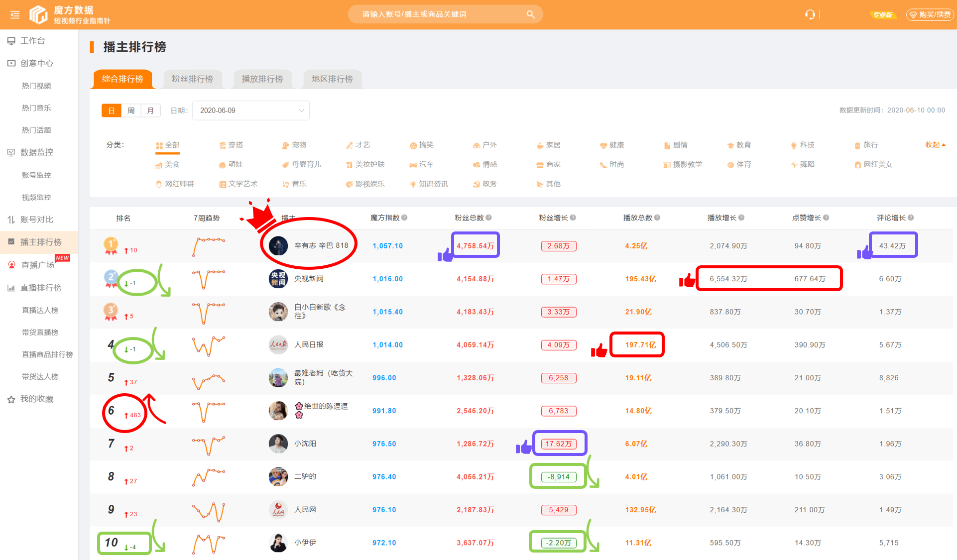This screenshot has height=560, width=957.
Task: Open 我的收藏 in the sidebar
Action: (x=36, y=399)
